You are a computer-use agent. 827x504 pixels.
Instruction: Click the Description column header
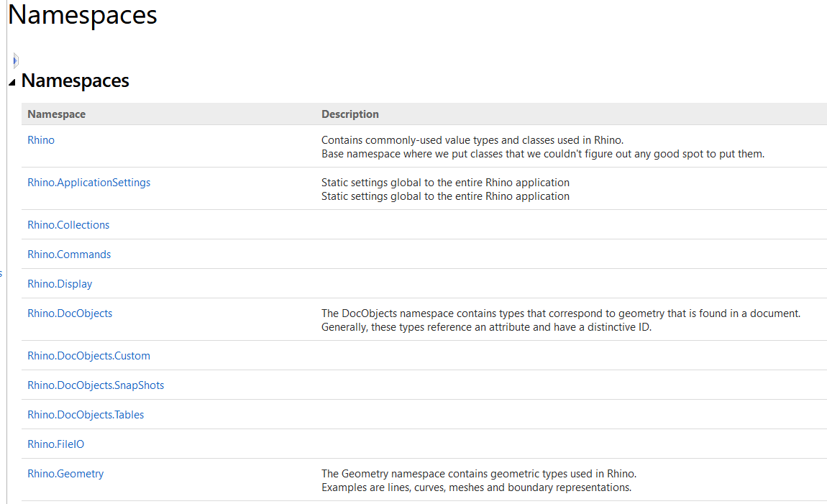pos(350,114)
